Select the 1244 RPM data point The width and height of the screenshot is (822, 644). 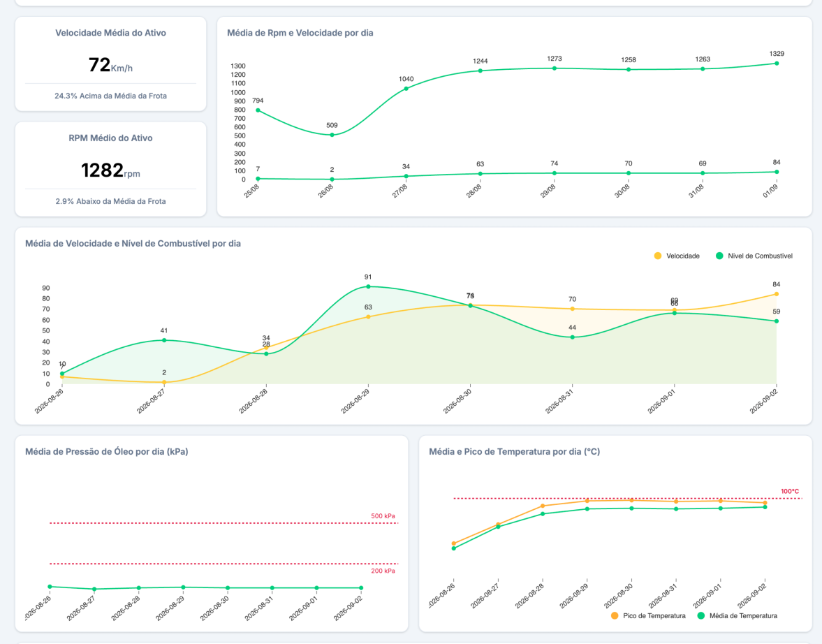point(480,71)
